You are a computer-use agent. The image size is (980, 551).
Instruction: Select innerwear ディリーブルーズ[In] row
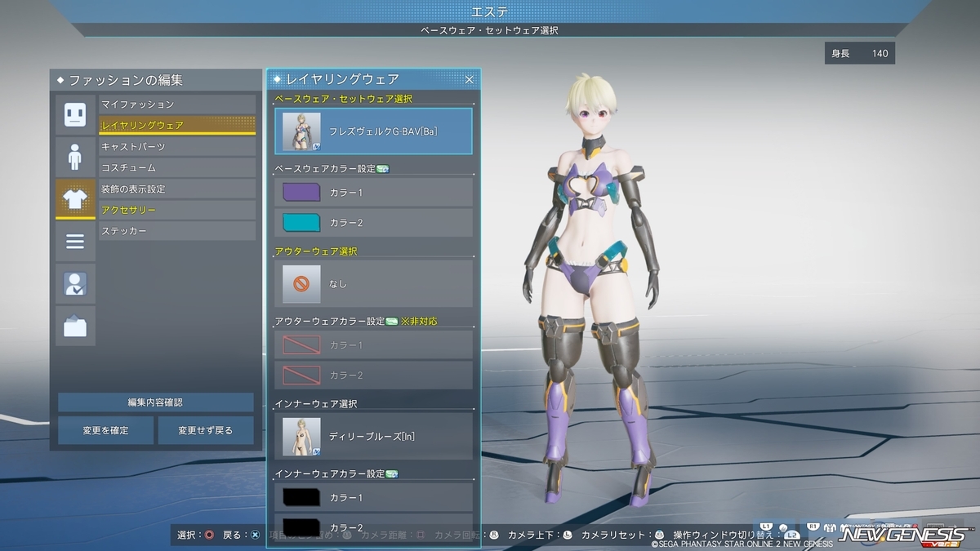[x=373, y=436]
